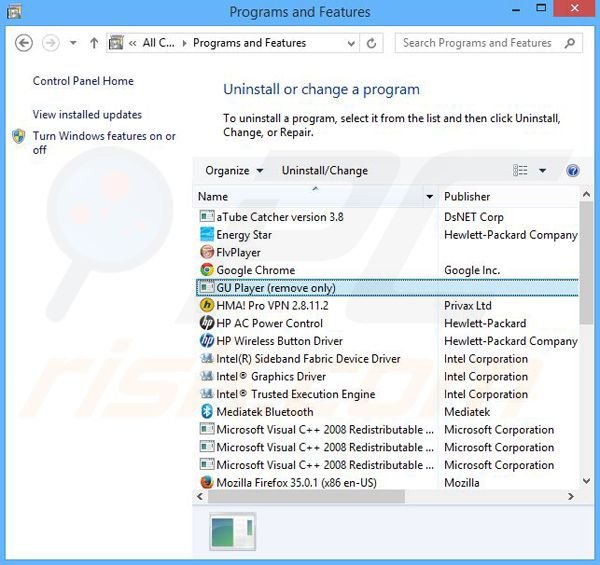Open recent locations dropdown arrow
This screenshot has height=565, width=600.
click(x=73, y=43)
